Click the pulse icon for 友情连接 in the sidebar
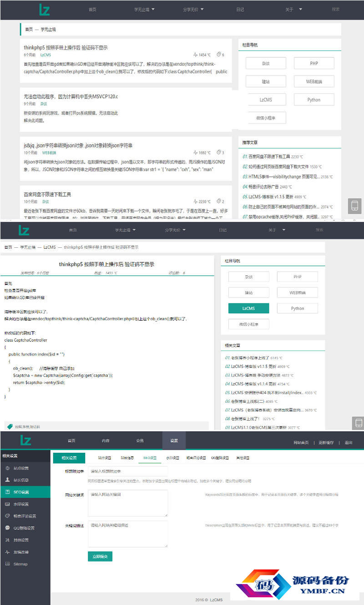364x605 pixels. (7, 552)
